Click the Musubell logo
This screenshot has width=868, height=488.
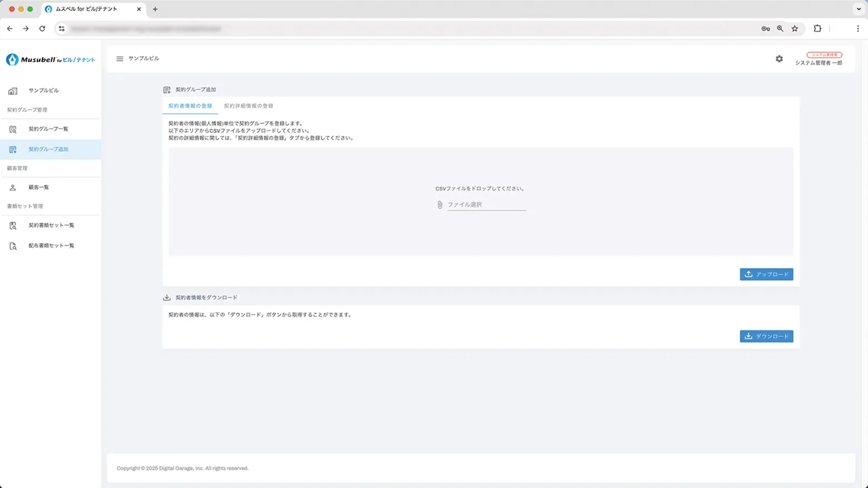[x=51, y=60]
